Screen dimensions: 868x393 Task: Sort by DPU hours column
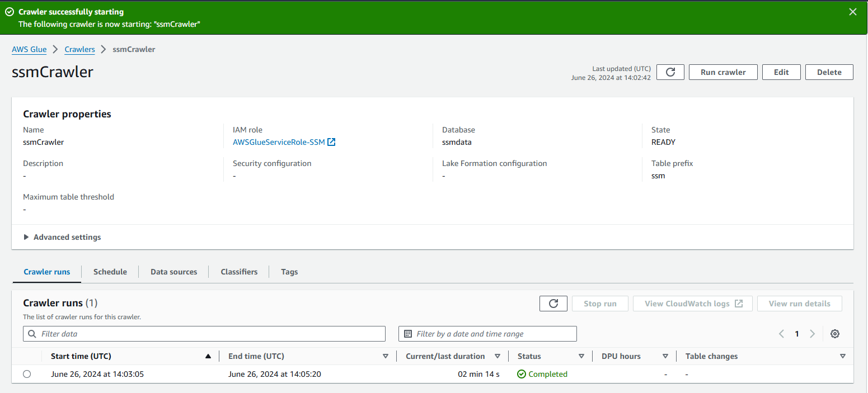click(x=665, y=356)
